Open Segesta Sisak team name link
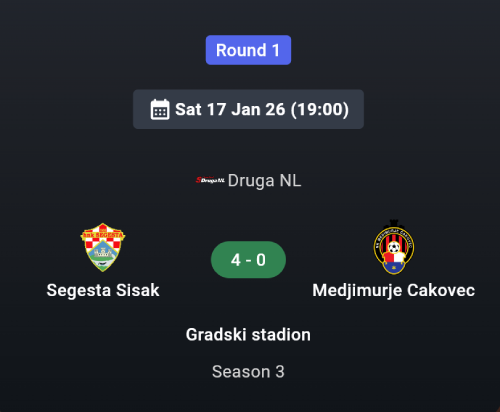 103,290
